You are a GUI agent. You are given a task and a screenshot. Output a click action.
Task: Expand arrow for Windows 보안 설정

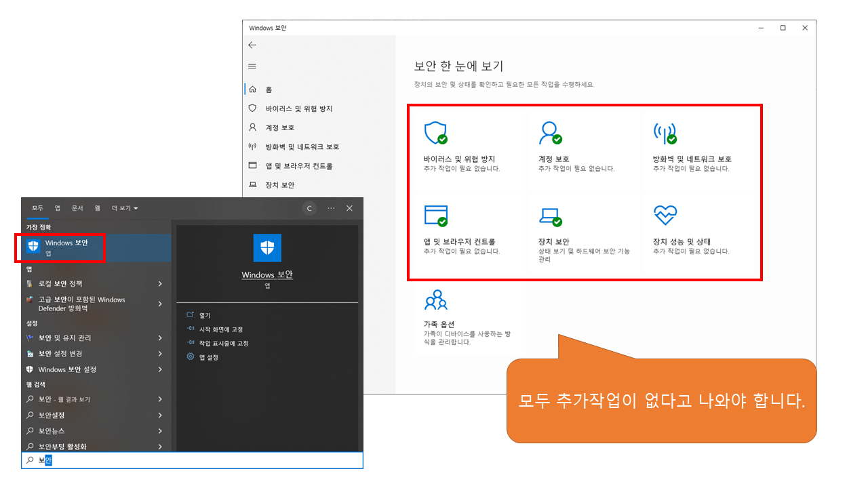(x=160, y=369)
